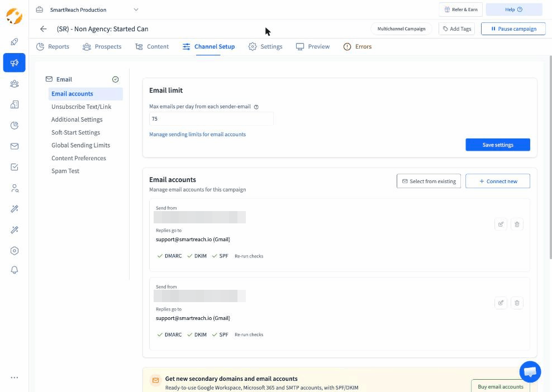Edit the first Send from email account
This screenshot has width=552, height=392.
501,224
